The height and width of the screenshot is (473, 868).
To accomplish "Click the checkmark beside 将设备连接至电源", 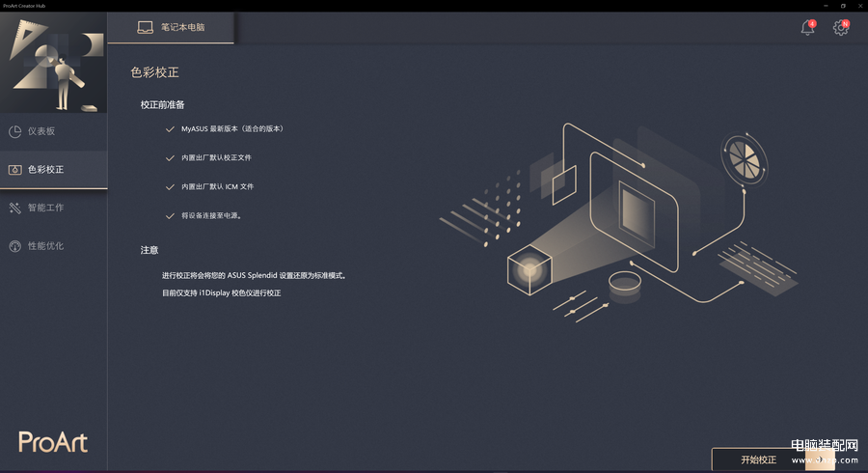I will tap(170, 216).
